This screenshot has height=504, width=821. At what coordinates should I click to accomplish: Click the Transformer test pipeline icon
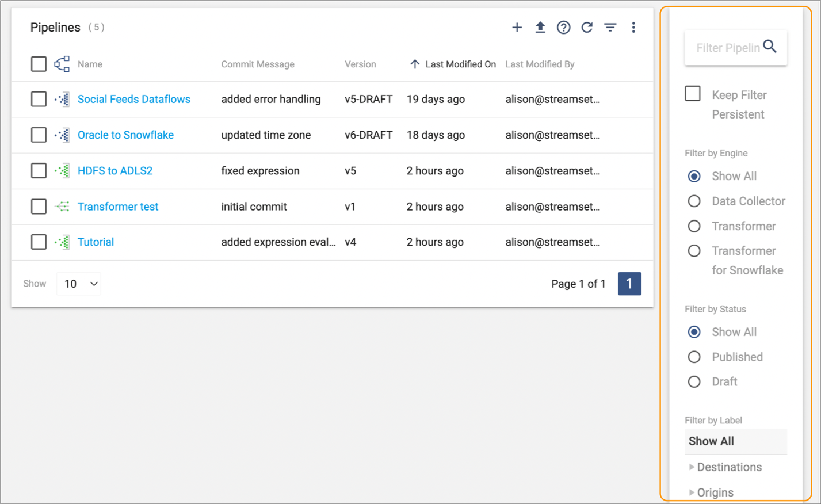pos(62,207)
